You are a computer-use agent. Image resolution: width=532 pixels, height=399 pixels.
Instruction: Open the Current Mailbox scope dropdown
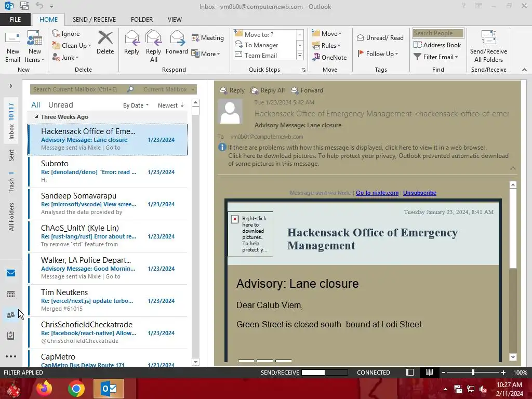click(x=169, y=89)
